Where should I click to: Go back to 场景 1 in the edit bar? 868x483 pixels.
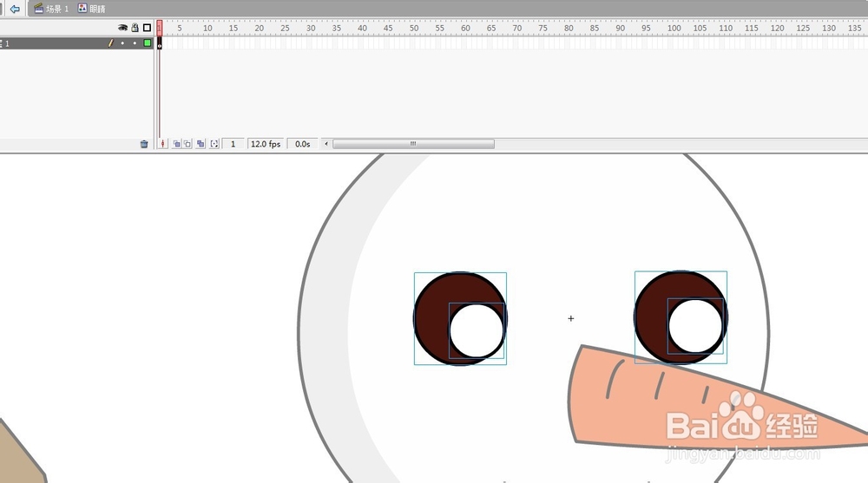[x=51, y=9]
